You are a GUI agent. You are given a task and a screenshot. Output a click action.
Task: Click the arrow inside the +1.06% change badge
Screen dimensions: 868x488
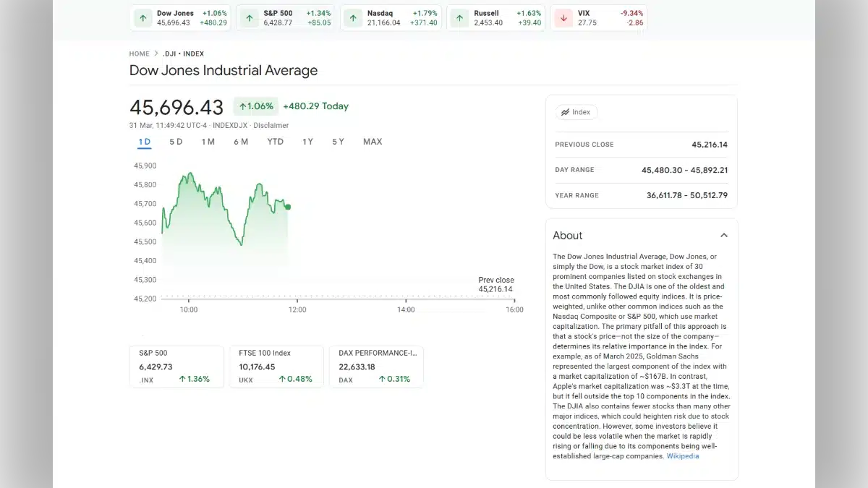[x=243, y=106]
